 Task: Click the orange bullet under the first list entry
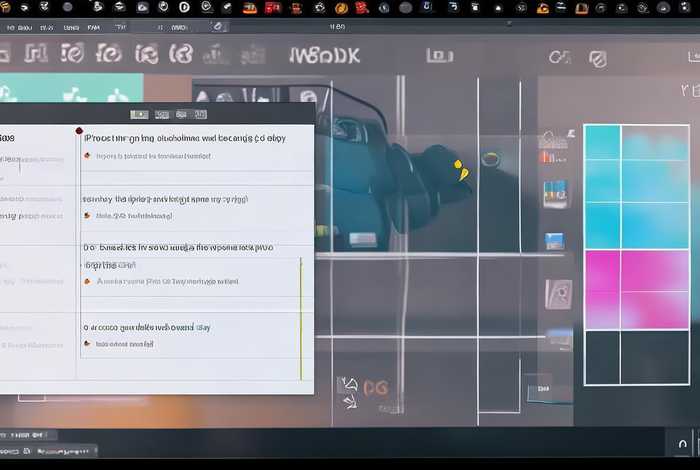(87, 156)
